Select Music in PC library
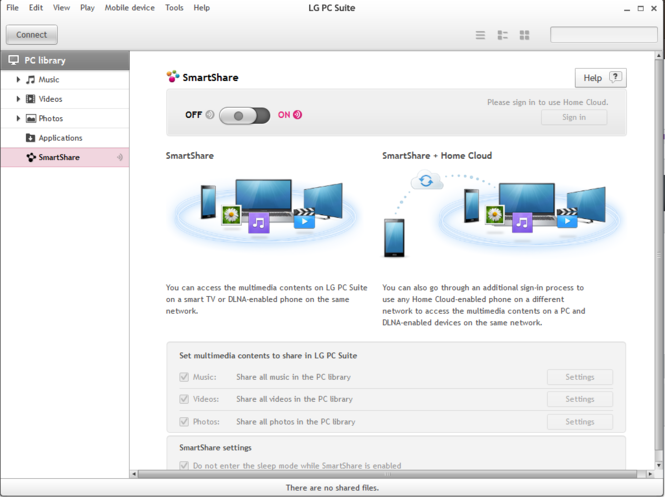Screen dimensions: 665x497 pos(65,80)
